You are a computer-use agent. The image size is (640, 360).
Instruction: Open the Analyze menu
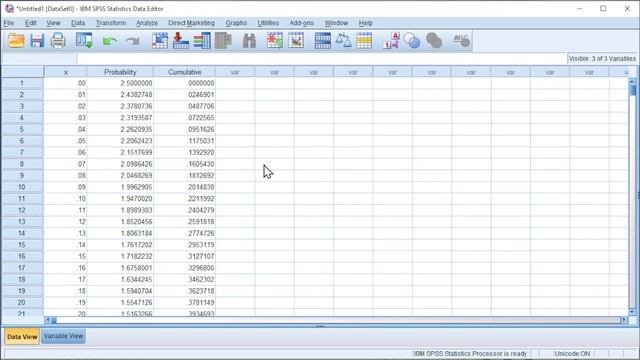[x=147, y=23]
